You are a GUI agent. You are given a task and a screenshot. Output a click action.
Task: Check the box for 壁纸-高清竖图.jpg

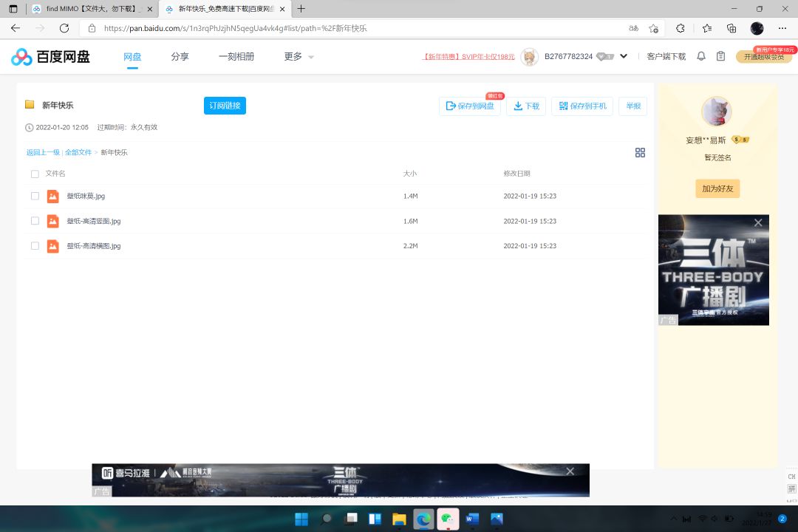pos(35,221)
